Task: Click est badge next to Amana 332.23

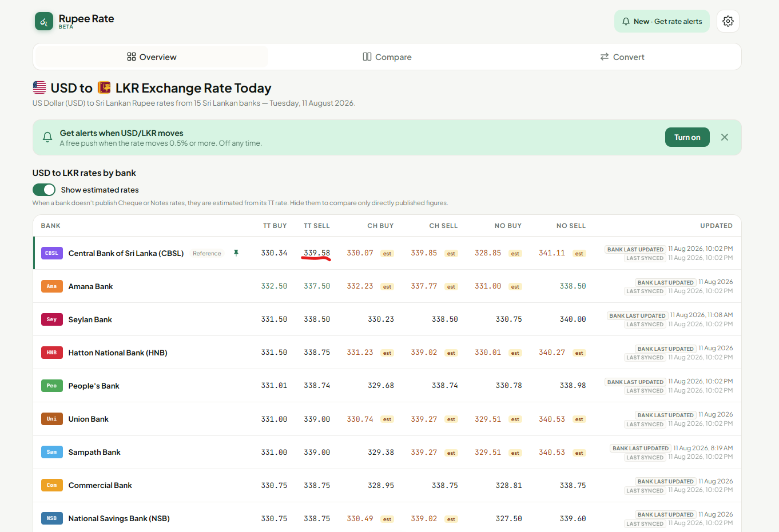Action: tap(387, 287)
